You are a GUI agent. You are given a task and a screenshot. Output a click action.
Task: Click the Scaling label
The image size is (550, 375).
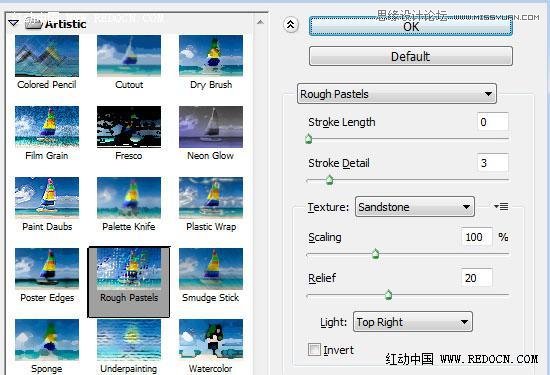[x=325, y=237]
